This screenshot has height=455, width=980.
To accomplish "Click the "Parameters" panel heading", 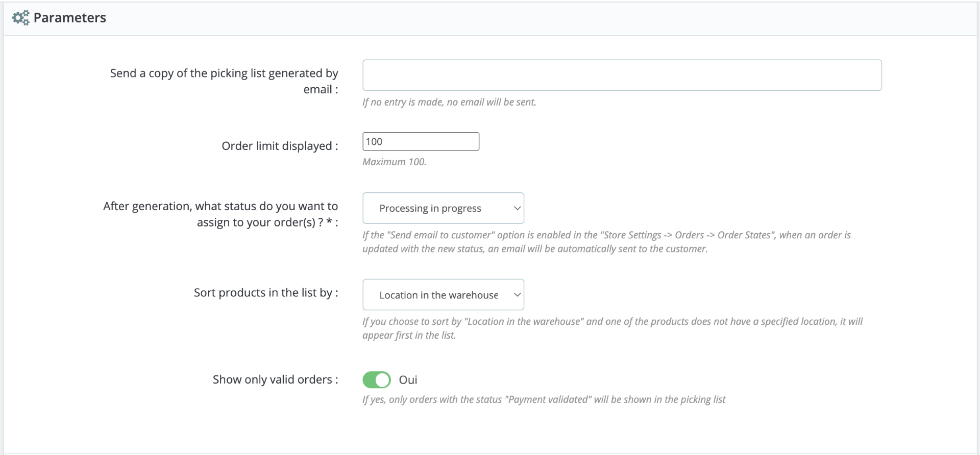I will [x=70, y=18].
